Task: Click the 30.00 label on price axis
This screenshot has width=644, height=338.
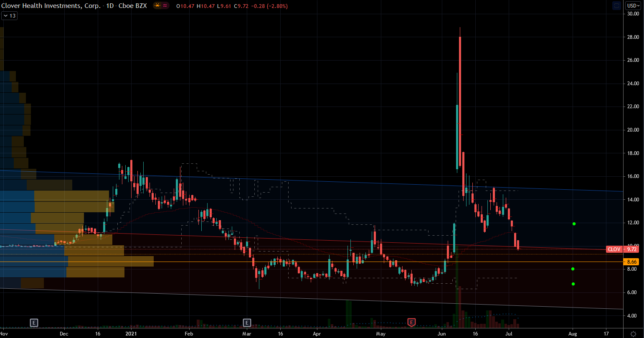Action: [x=633, y=14]
